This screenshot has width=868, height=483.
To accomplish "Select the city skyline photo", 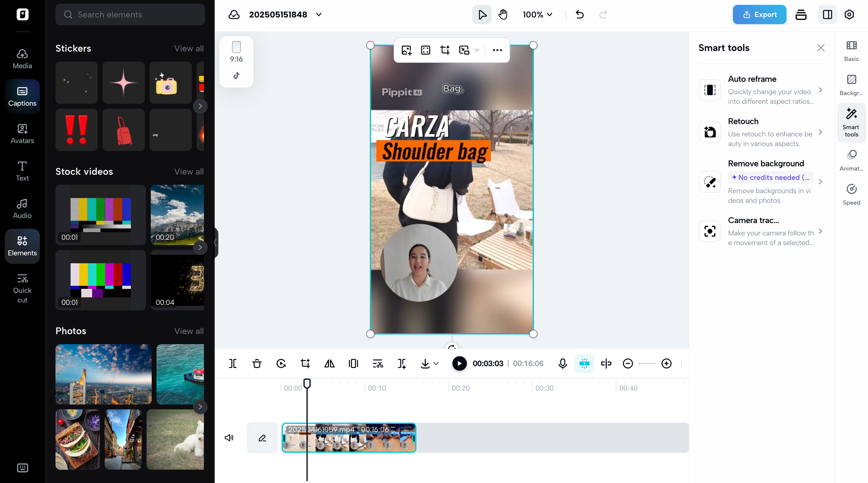I will coord(103,374).
